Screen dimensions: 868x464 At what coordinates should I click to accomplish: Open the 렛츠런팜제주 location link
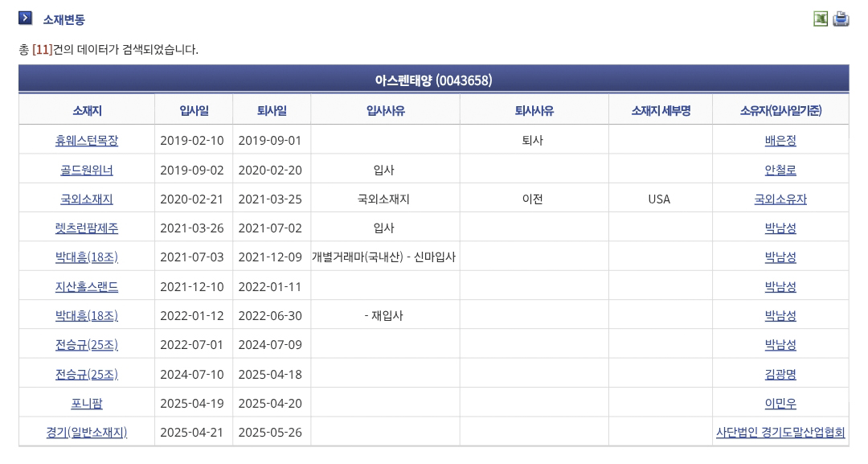[x=86, y=228]
